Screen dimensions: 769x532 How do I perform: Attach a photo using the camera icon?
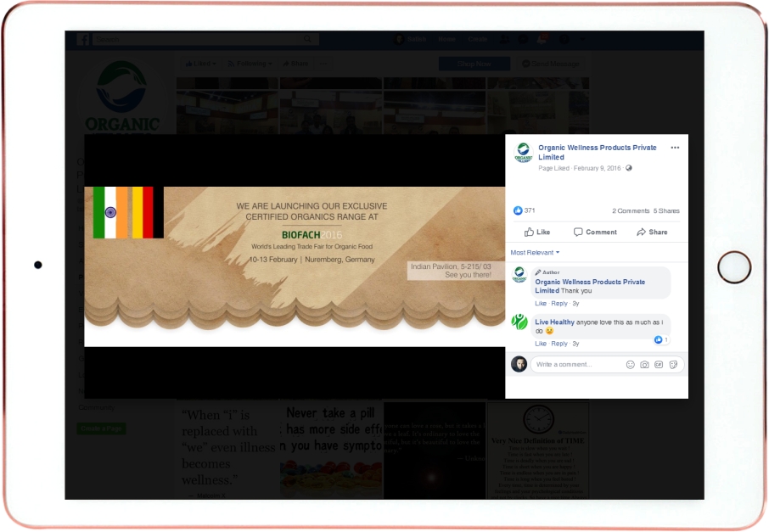pos(644,365)
